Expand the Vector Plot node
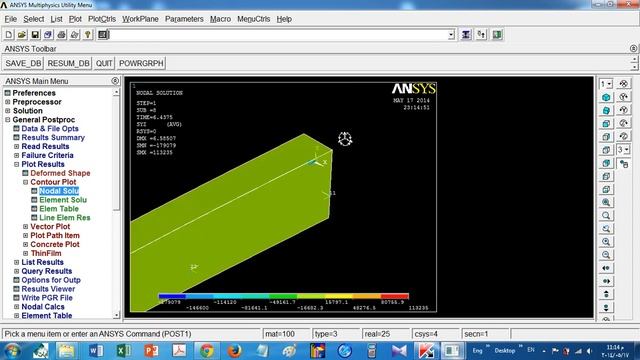Screen dimensions: 640x360 (x=25, y=227)
